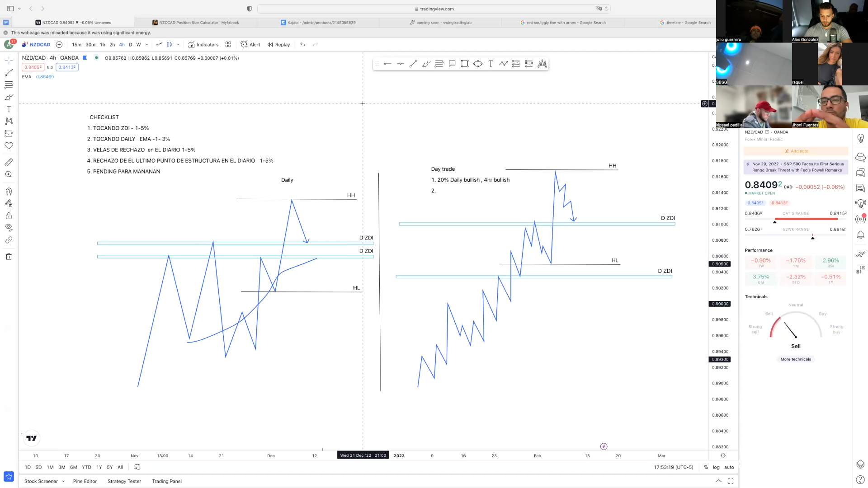Open the Indicators dialog
The height and width of the screenshot is (488, 868).
tap(203, 44)
